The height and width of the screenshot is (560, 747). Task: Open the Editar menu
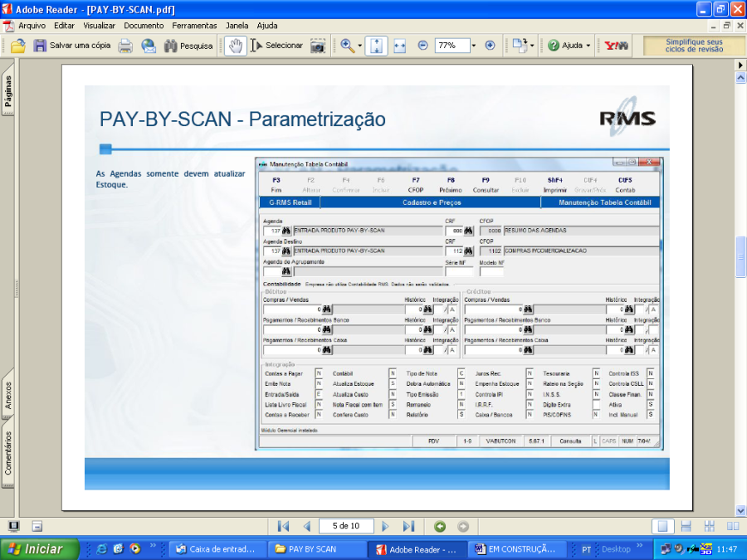[x=64, y=26]
